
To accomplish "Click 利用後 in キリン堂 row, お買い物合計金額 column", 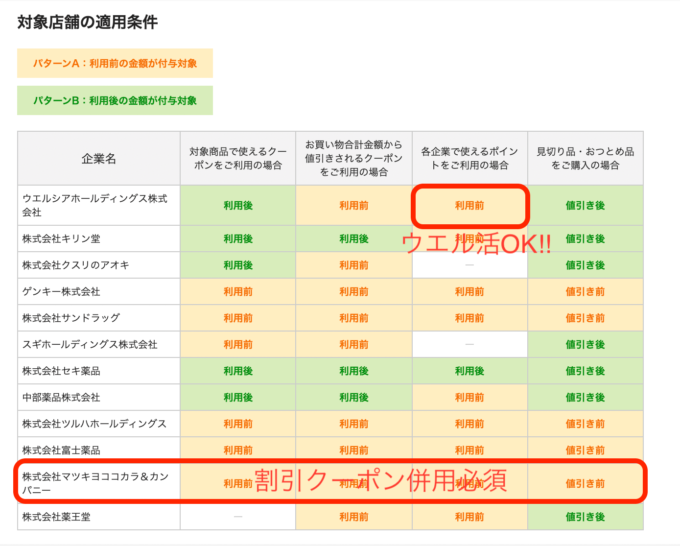I will coord(354,239).
